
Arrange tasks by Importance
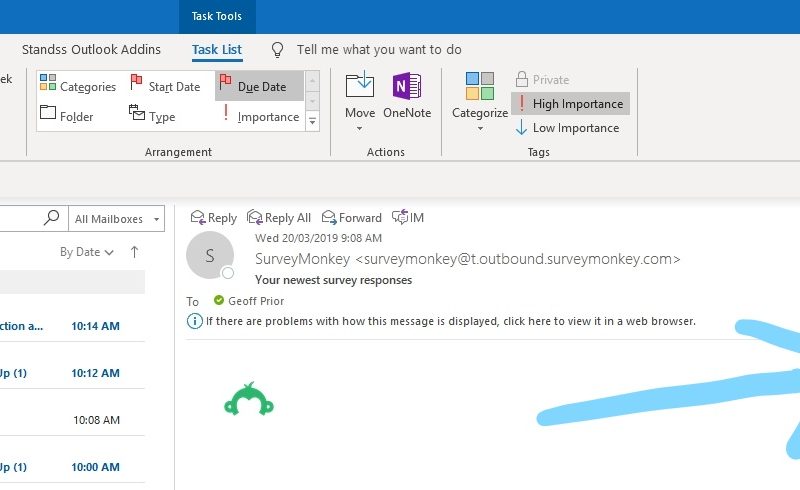pyautogui.click(x=260, y=116)
